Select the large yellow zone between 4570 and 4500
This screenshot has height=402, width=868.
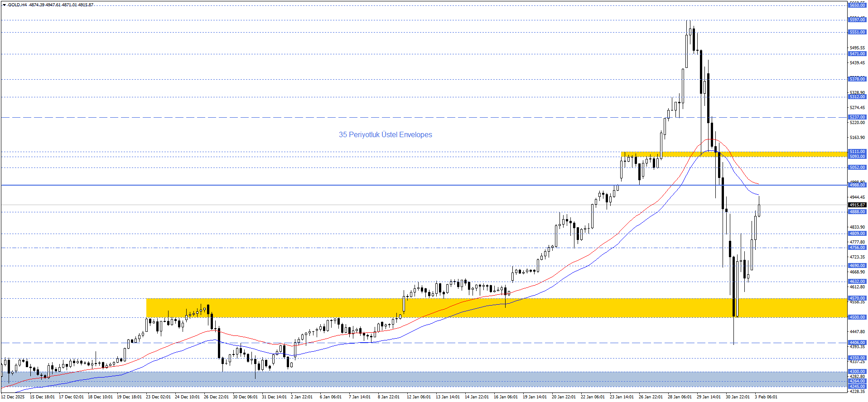pyautogui.click(x=497, y=308)
